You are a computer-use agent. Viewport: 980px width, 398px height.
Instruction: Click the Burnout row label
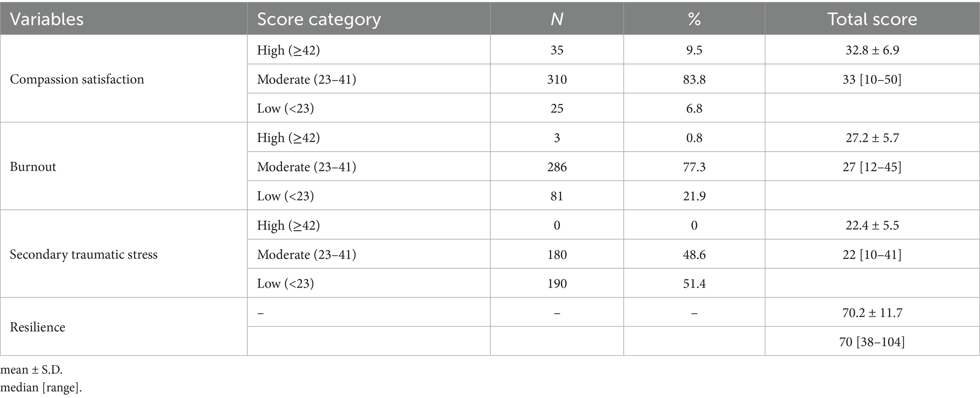(33, 167)
